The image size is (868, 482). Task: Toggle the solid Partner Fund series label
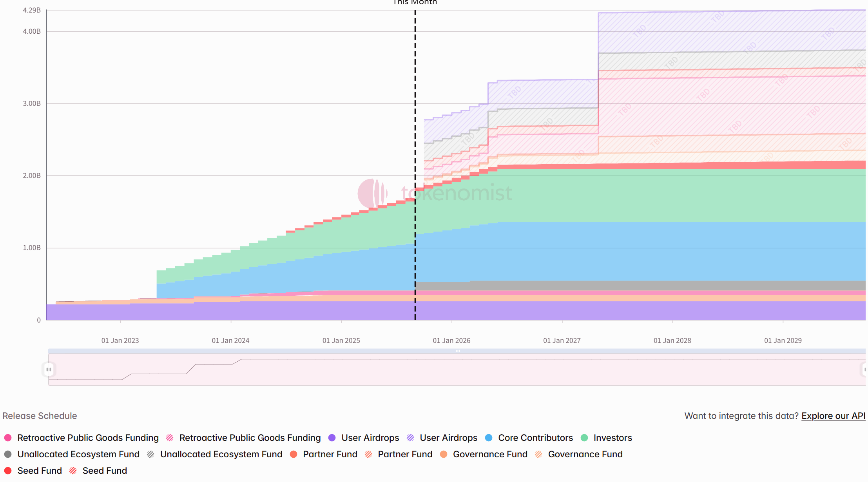(x=330, y=454)
